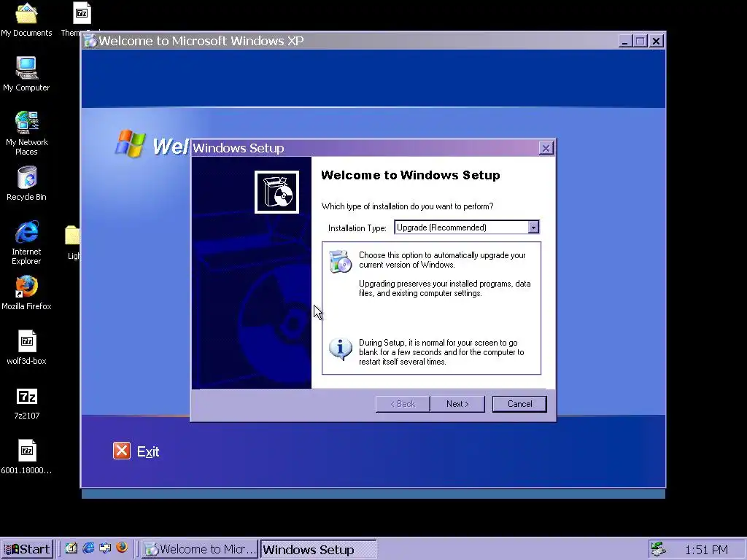Close the Welcome to Microsoft Windows XP window
This screenshot has height=560, width=747.
pos(656,41)
